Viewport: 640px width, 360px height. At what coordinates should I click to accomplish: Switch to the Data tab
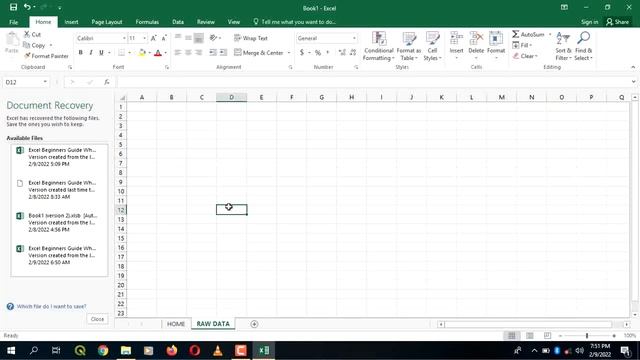[x=178, y=22]
